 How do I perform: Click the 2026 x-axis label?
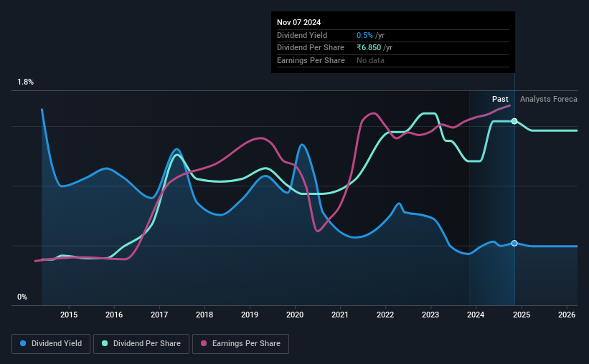coord(567,315)
